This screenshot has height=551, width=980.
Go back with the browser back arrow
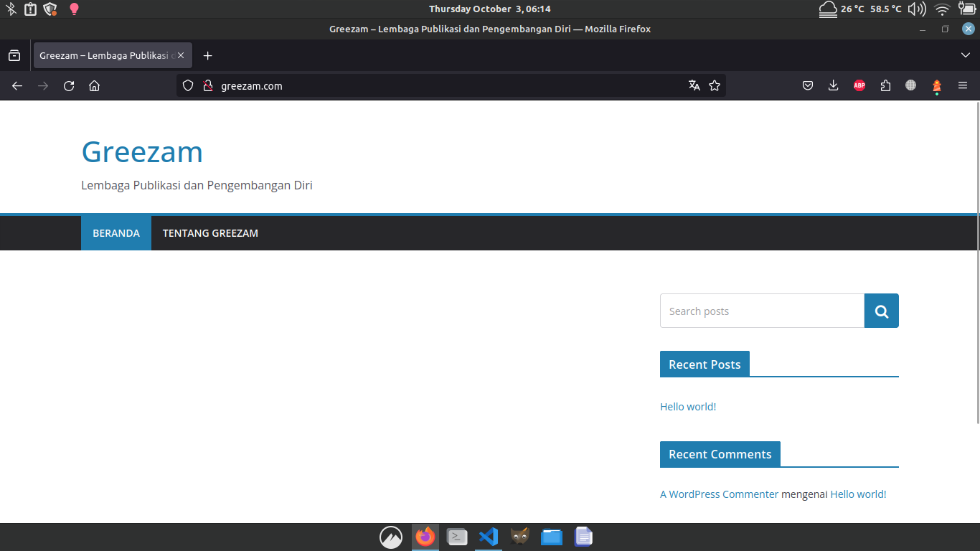[17, 86]
